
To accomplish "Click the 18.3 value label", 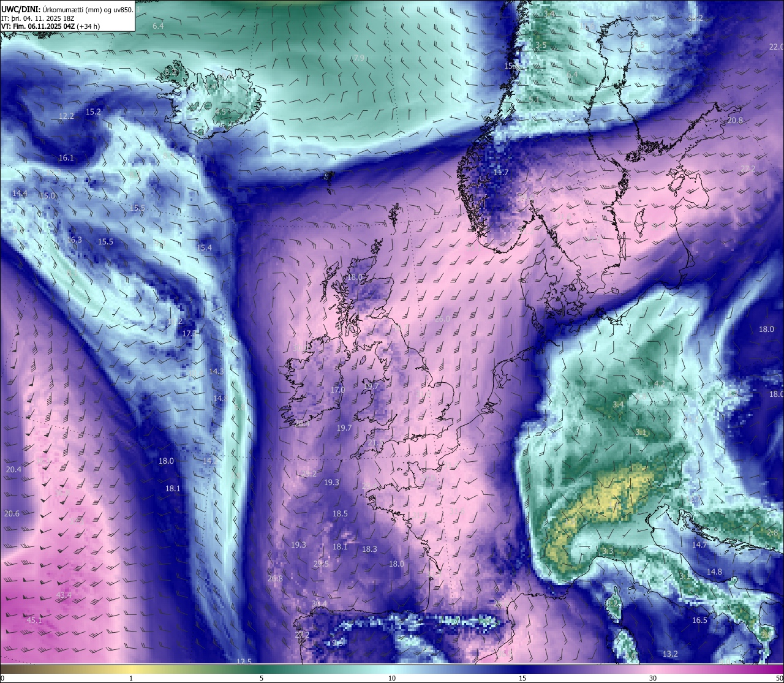I will coord(369,549).
